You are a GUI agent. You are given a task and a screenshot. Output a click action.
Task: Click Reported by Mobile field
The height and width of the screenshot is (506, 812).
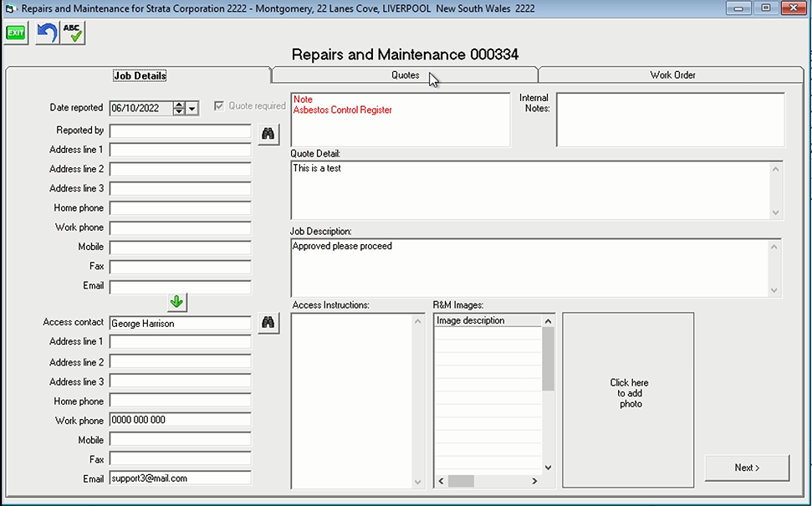[x=181, y=247]
